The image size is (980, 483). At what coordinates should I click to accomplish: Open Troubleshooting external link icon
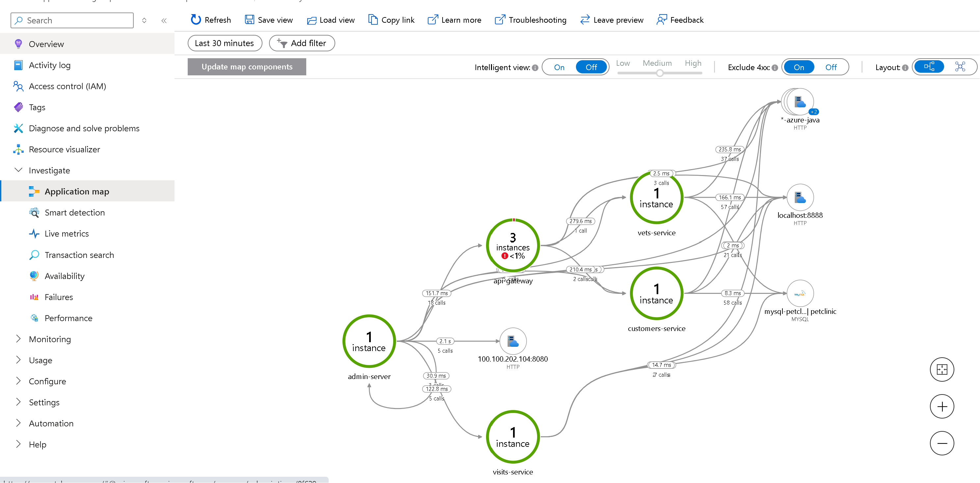tap(500, 20)
